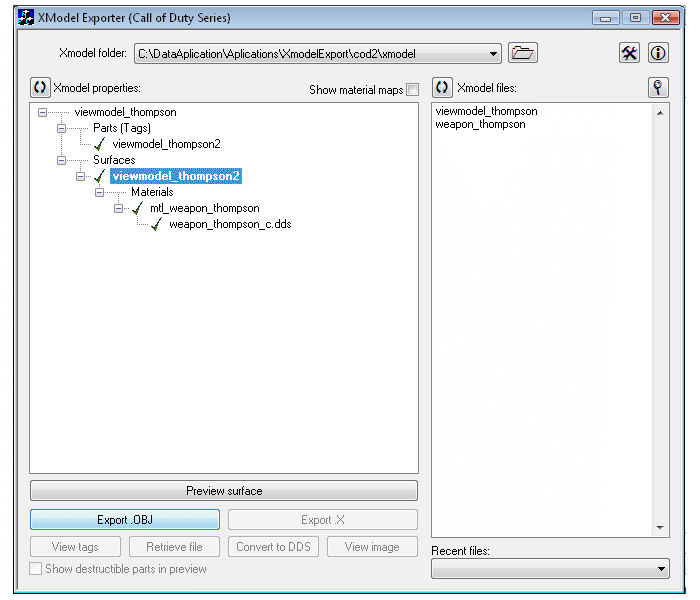This screenshot has height=600, width=700.
Task: Open the Xmodel folder path dropdown
Action: pyautogui.click(x=493, y=54)
